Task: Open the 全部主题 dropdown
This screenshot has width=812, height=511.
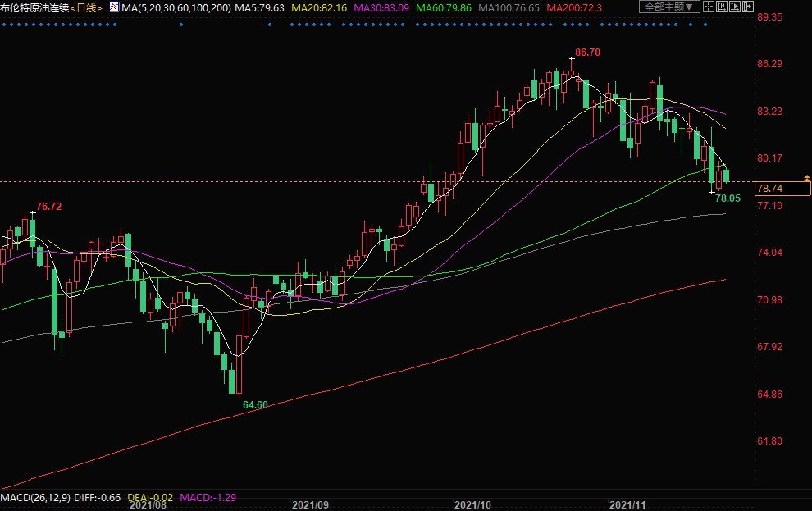Action: 669,7
